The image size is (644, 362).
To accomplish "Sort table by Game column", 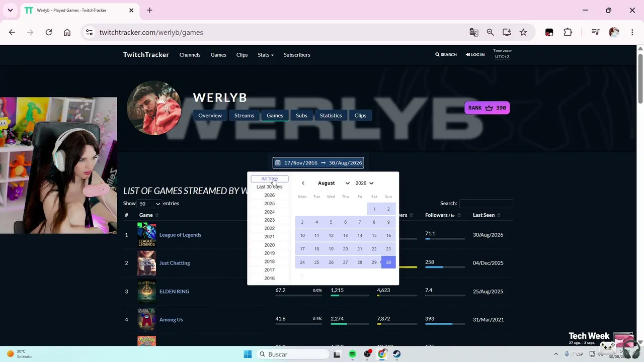I will (148, 215).
